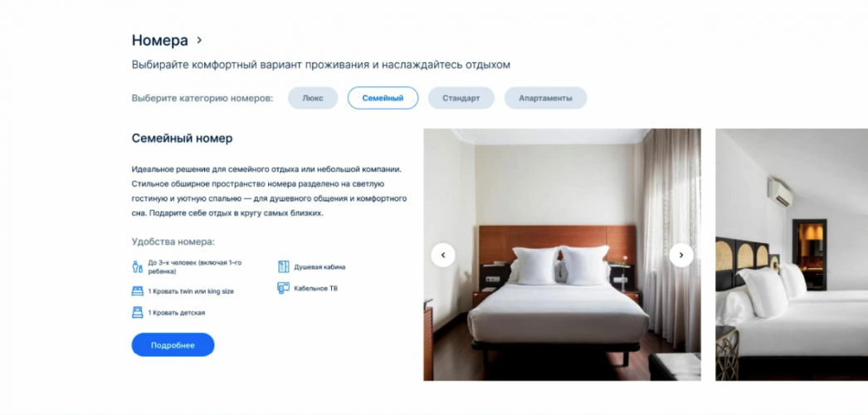
Task: Show previous photo with left arrow
Action: 443,255
